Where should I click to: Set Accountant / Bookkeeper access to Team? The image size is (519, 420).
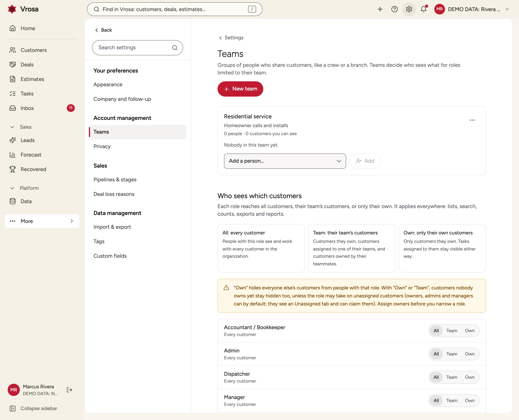click(452, 331)
